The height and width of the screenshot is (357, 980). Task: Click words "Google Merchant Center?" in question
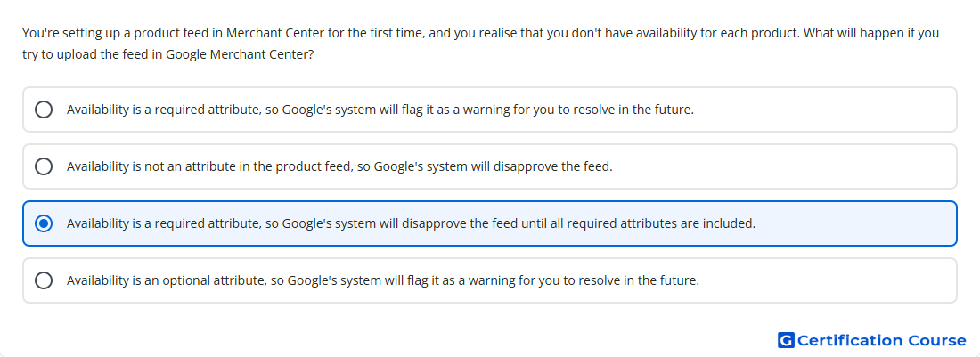coord(240,54)
